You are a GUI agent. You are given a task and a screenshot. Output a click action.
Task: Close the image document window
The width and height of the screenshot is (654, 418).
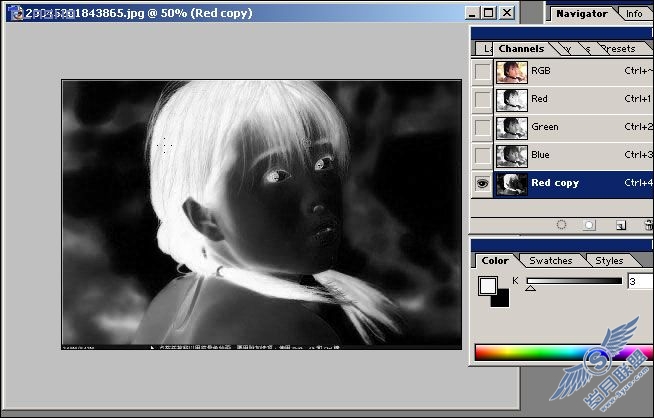click(x=507, y=13)
